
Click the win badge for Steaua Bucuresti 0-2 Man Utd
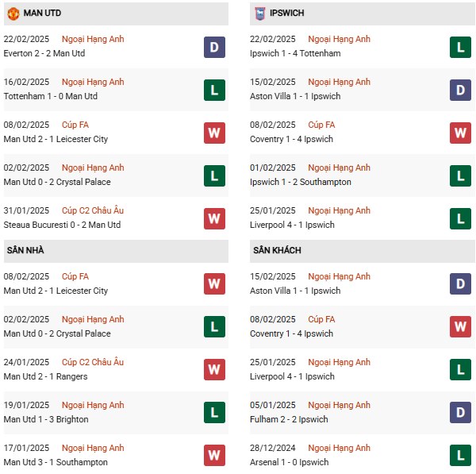[214, 218]
